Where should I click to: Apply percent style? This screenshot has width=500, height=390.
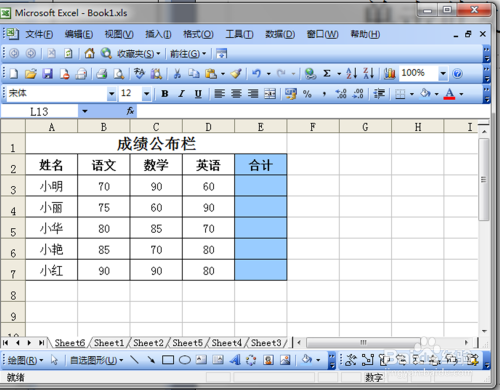point(307,94)
